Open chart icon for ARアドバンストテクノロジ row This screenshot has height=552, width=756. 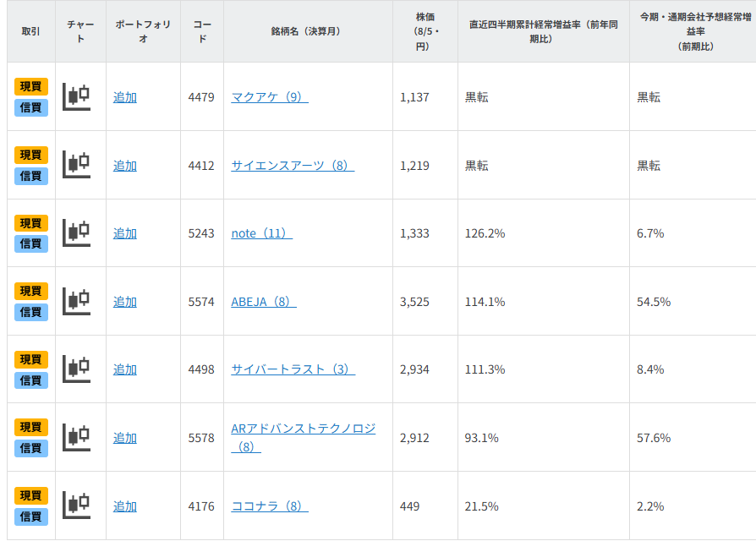click(x=77, y=438)
